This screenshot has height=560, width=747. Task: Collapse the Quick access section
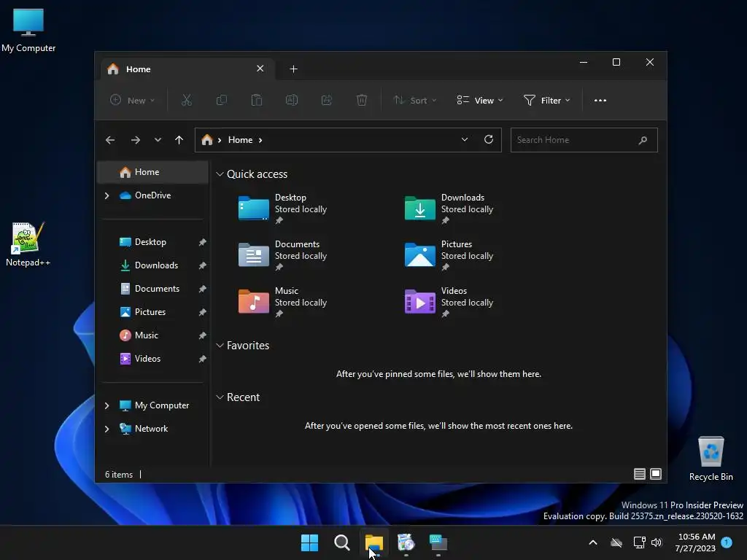(x=220, y=174)
